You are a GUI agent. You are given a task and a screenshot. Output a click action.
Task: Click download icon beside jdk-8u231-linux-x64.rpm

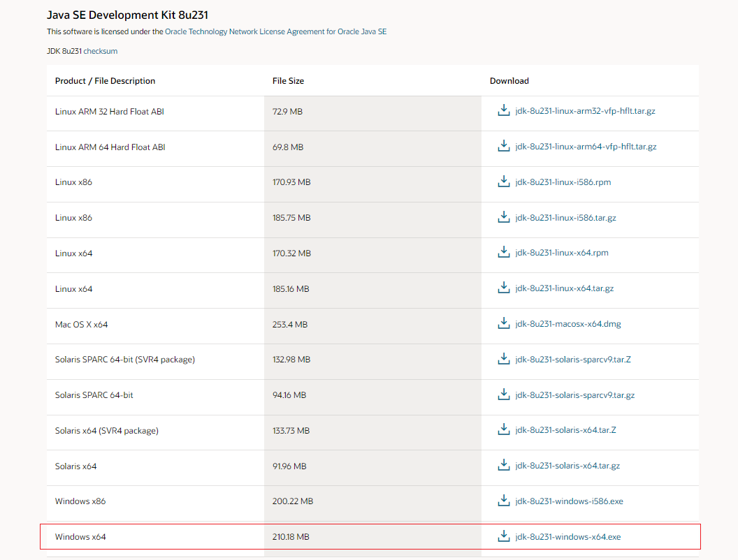(x=504, y=252)
